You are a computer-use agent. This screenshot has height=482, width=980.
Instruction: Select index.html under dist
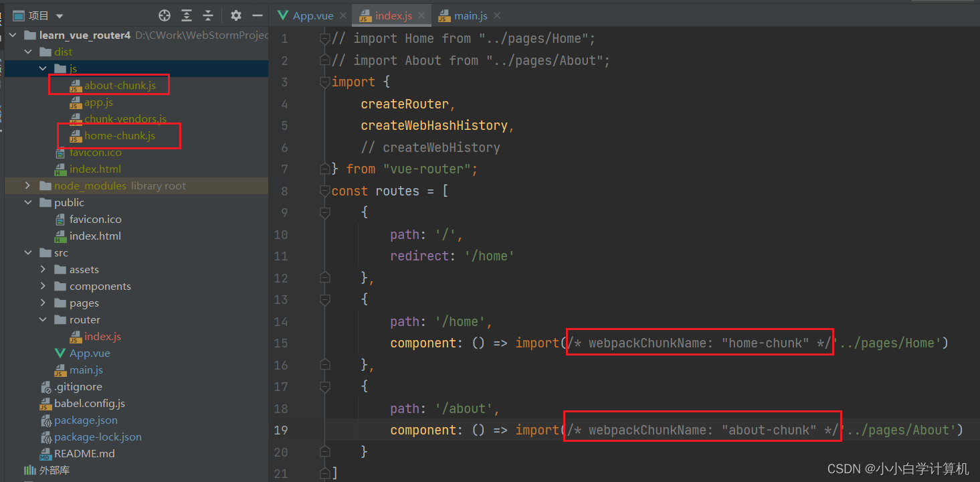click(x=95, y=169)
